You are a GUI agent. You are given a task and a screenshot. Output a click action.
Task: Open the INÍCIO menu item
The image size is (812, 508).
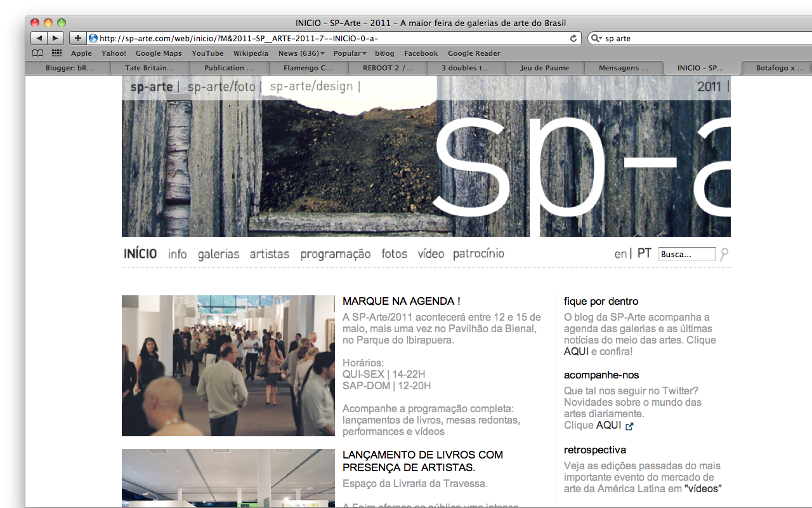[140, 254]
